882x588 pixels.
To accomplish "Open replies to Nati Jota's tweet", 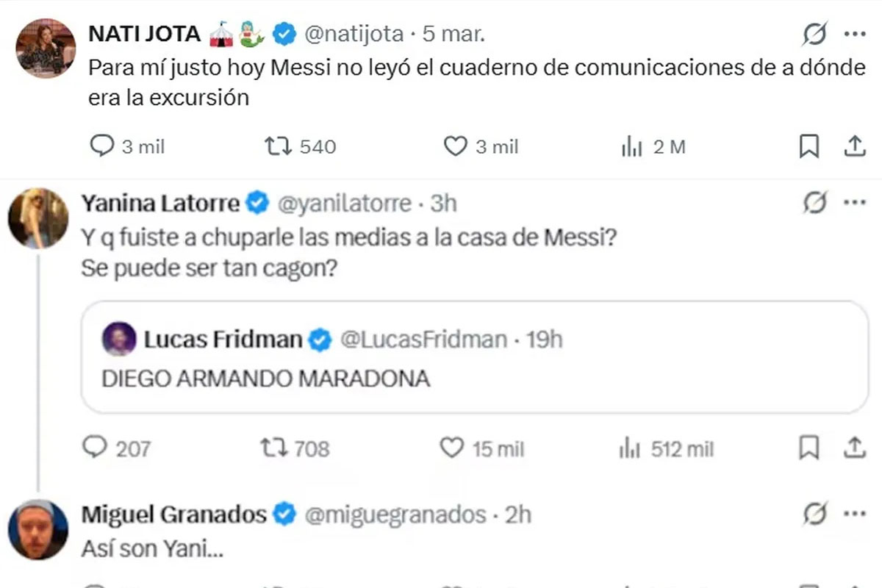I will (x=102, y=147).
